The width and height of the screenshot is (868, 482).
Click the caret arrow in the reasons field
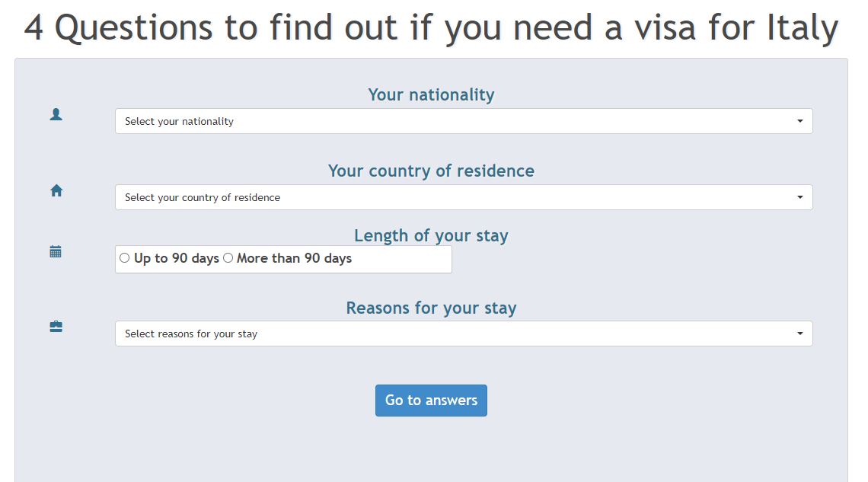click(x=799, y=334)
